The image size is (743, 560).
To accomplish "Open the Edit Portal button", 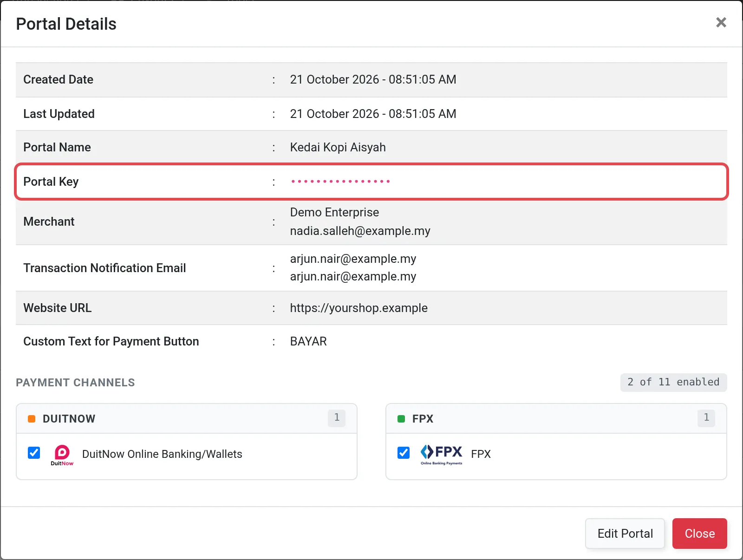I will pos(625,534).
